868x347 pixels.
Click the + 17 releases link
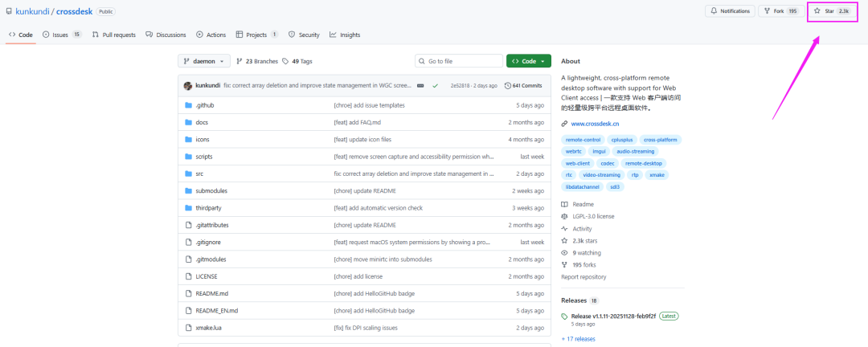578,339
